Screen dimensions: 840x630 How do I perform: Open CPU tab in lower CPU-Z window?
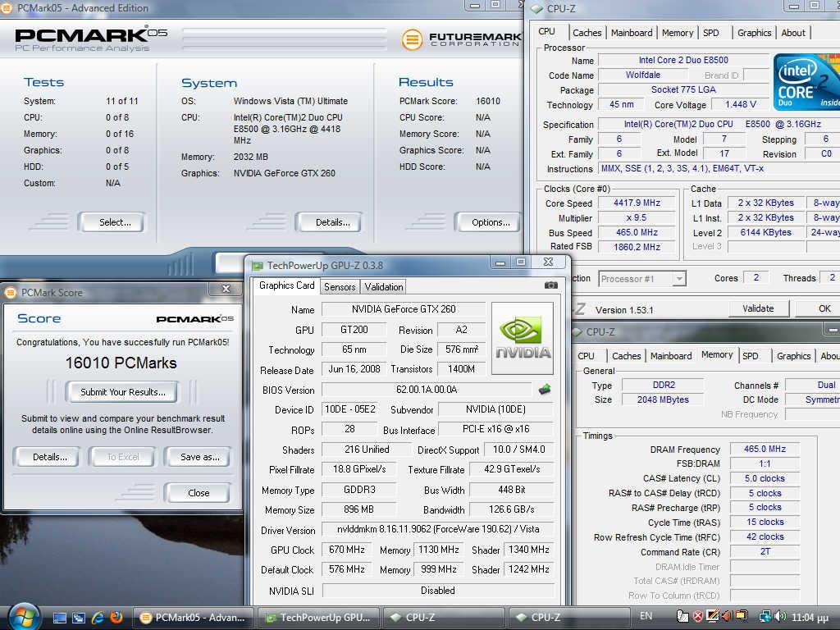point(586,356)
